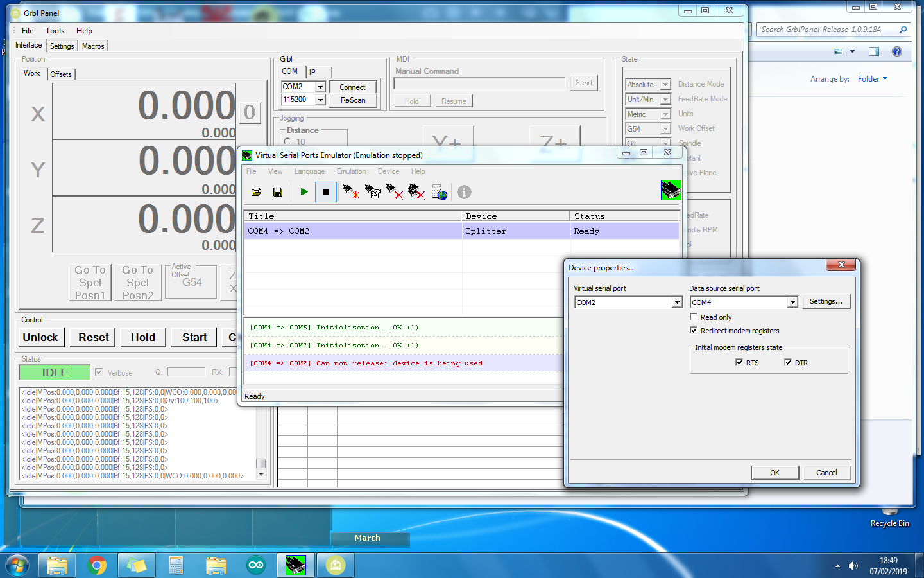Open Grbl Panel Tools menu

pyautogui.click(x=55, y=31)
